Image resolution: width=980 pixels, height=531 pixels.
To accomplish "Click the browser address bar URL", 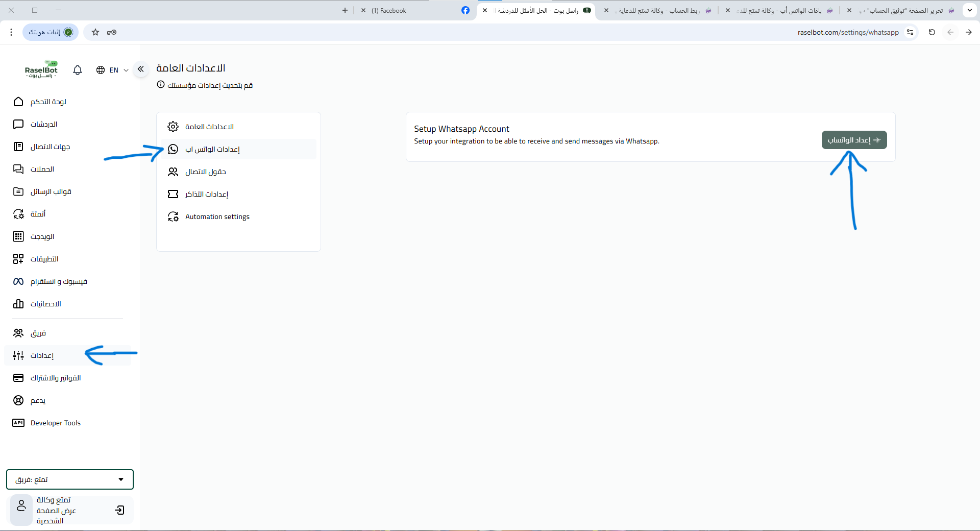I will [x=848, y=32].
